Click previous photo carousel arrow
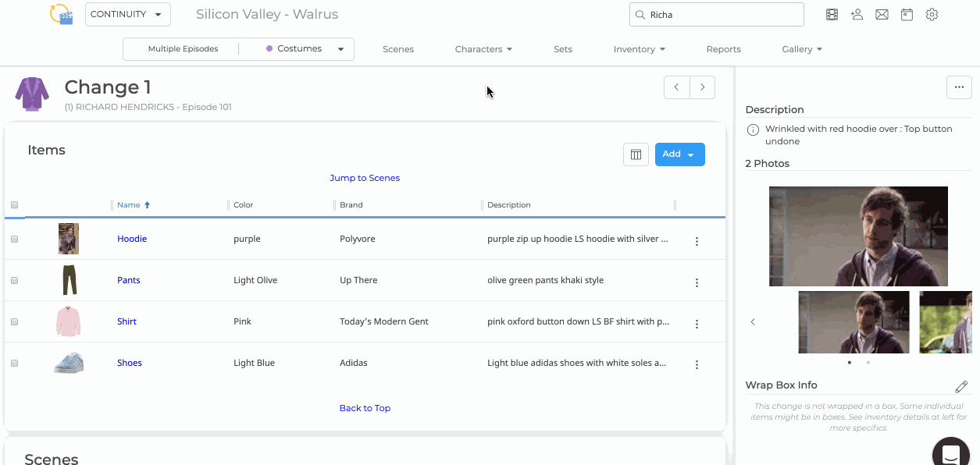 point(753,321)
